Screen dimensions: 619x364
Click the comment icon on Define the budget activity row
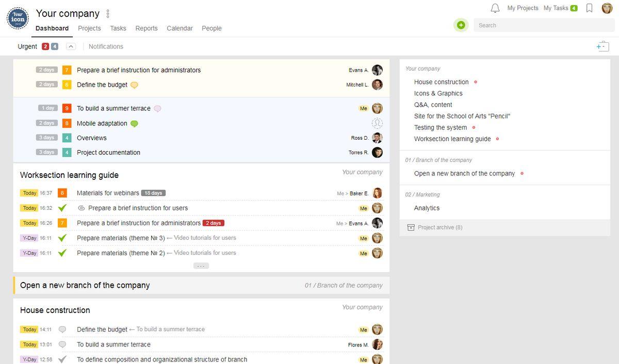point(62,329)
